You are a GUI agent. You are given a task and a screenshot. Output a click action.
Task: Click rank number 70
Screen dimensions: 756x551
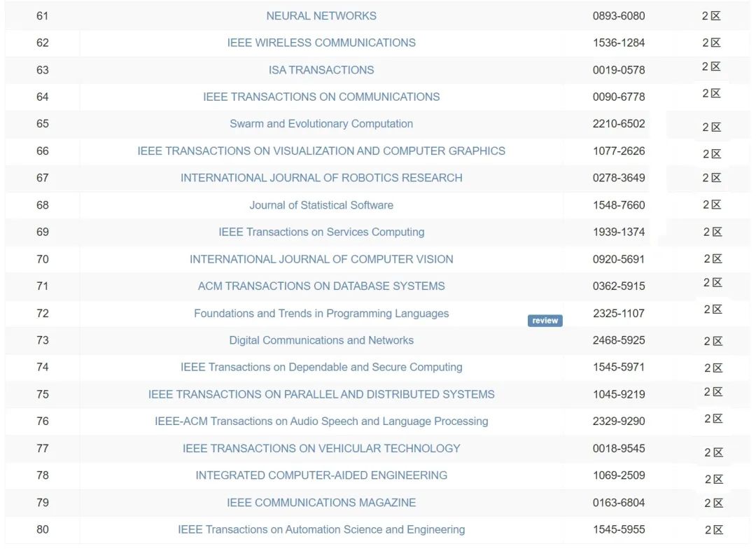coord(43,259)
